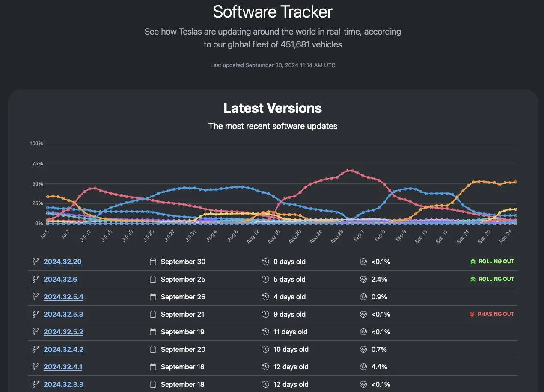Open the 2024.32.6 version link
Image resolution: width=544 pixels, height=392 pixels.
pyautogui.click(x=60, y=279)
